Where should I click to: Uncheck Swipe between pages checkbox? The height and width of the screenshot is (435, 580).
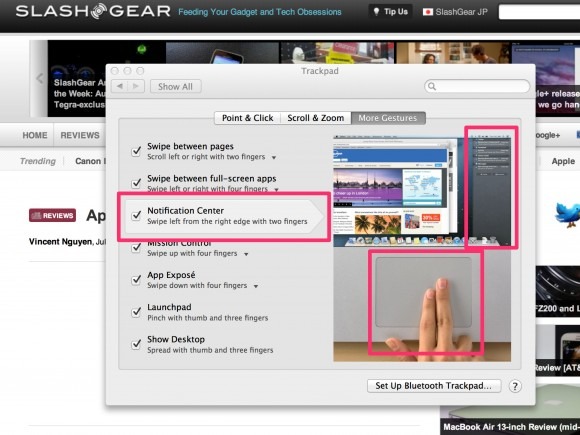[x=136, y=151]
